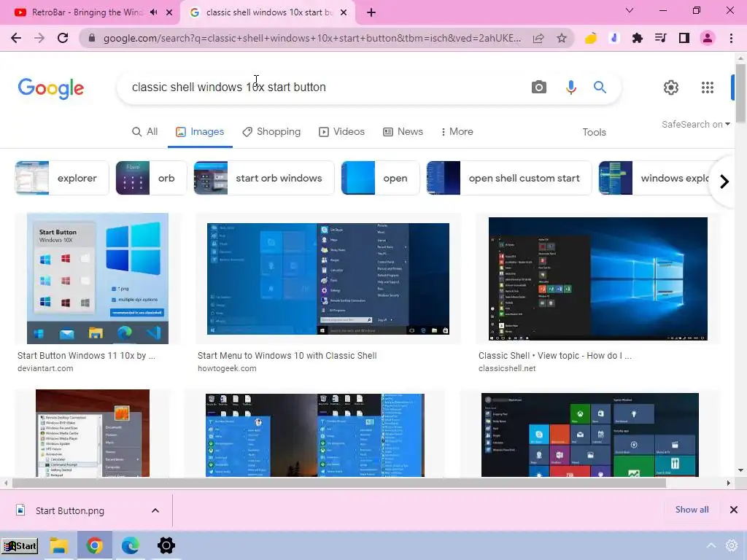This screenshot has width=747, height=560.
Task: Open Google quick settings gear
Action: coord(671,87)
